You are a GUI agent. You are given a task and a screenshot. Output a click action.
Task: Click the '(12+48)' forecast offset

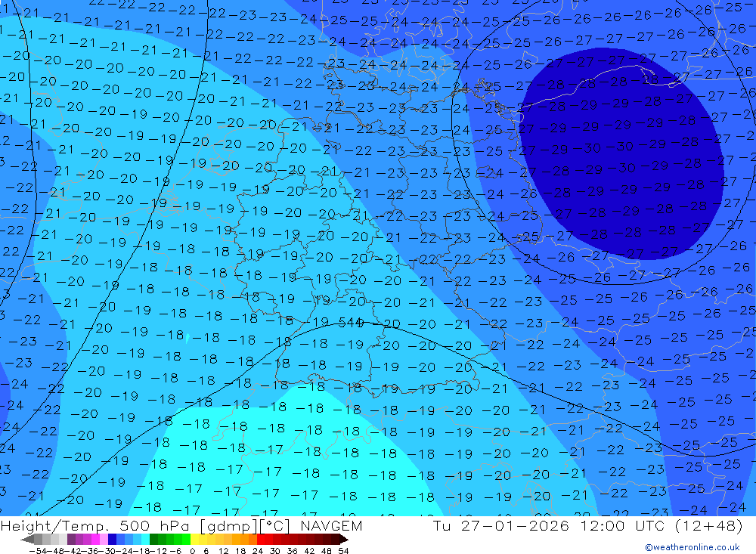[708, 526]
